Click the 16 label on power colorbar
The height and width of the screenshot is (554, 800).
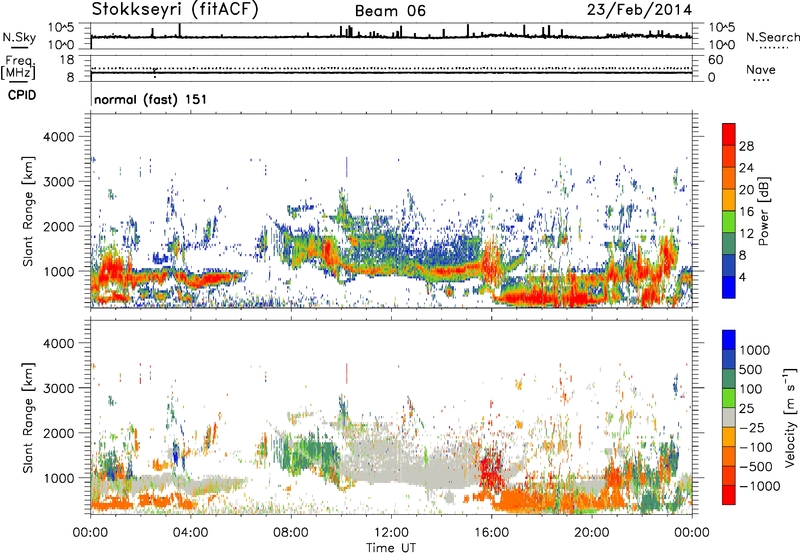pos(746,212)
